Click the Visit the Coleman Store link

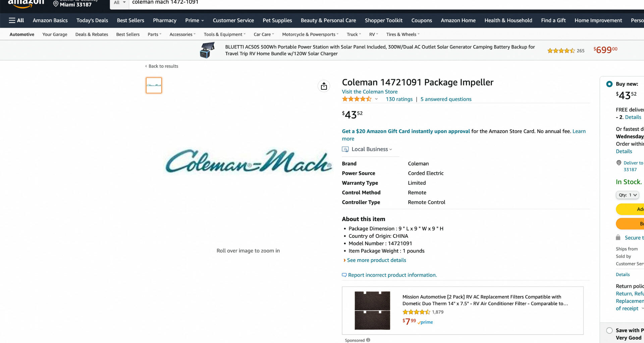pos(369,91)
